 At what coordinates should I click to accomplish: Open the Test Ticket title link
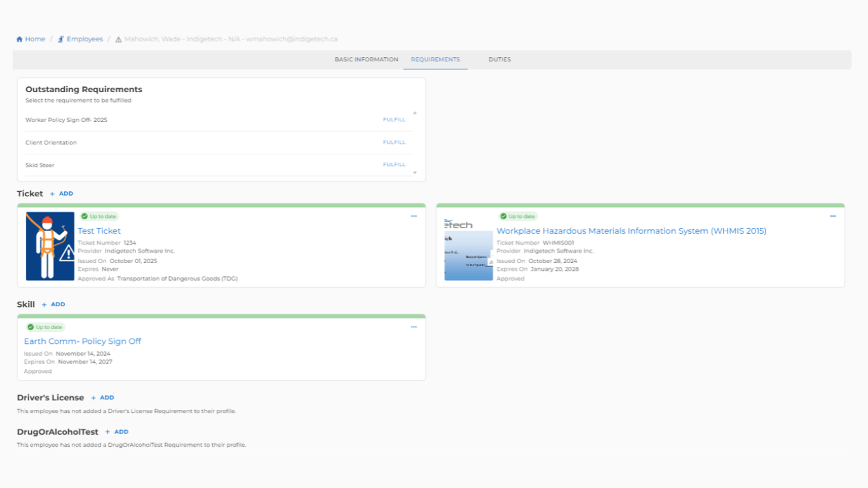coord(99,231)
